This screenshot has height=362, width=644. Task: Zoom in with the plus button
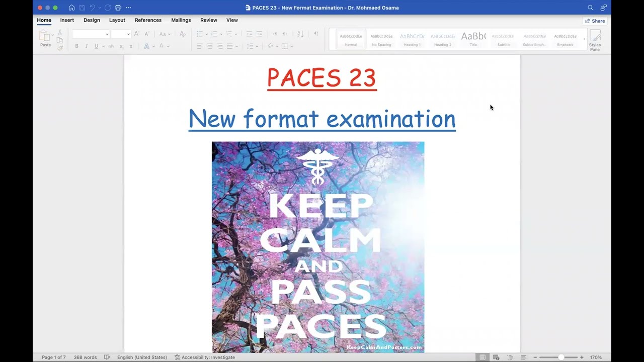click(x=582, y=357)
